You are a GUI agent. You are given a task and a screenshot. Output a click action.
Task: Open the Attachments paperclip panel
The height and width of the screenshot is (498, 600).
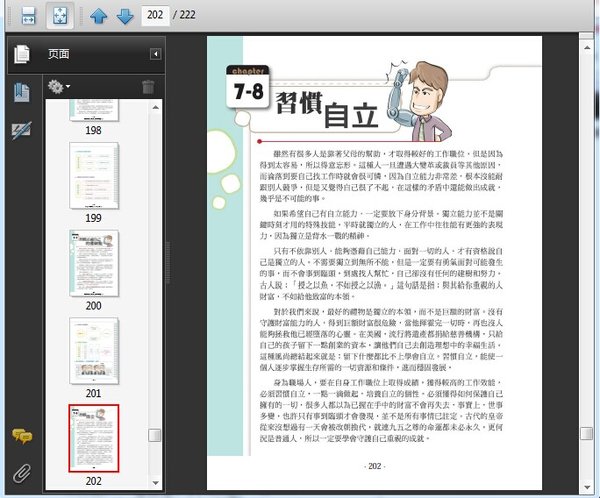tap(21, 471)
